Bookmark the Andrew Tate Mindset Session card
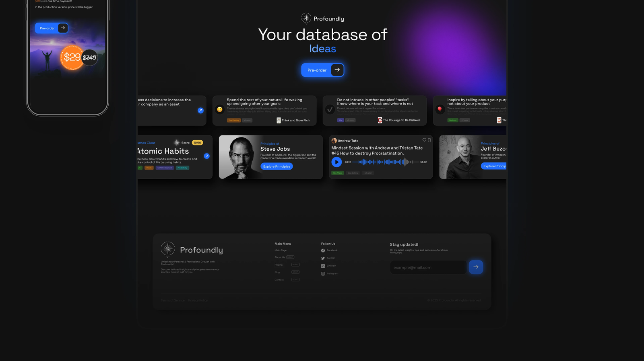644x361 pixels. [x=429, y=140]
